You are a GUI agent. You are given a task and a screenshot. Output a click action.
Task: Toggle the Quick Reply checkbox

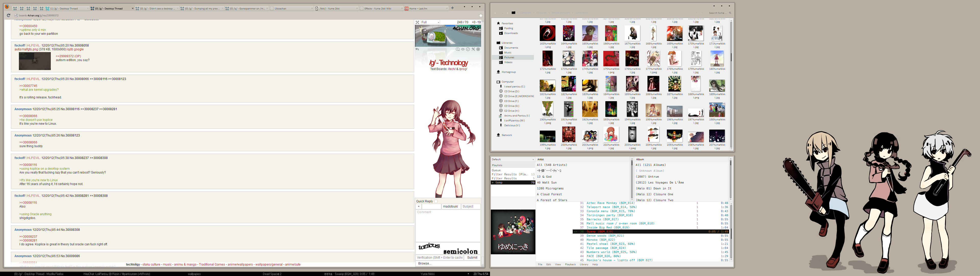436,201
